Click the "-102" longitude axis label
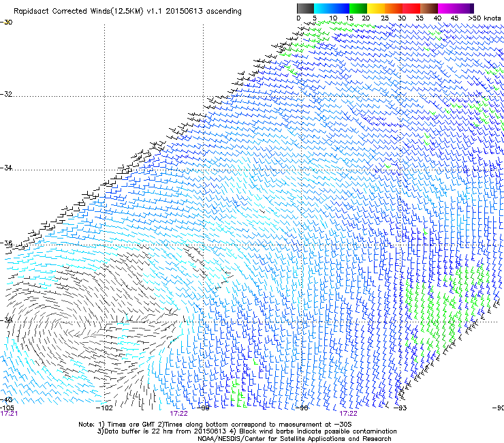 [104, 408]
